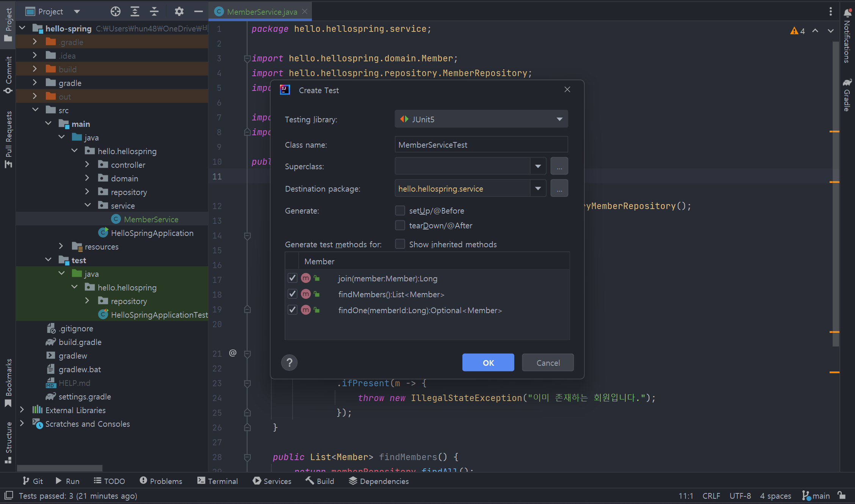Uncheck the findMembers method checkbox
The width and height of the screenshot is (855, 504).
tap(292, 294)
